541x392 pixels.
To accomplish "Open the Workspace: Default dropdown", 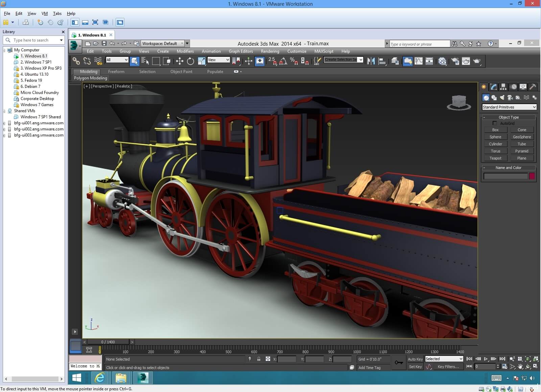I will [162, 44].
